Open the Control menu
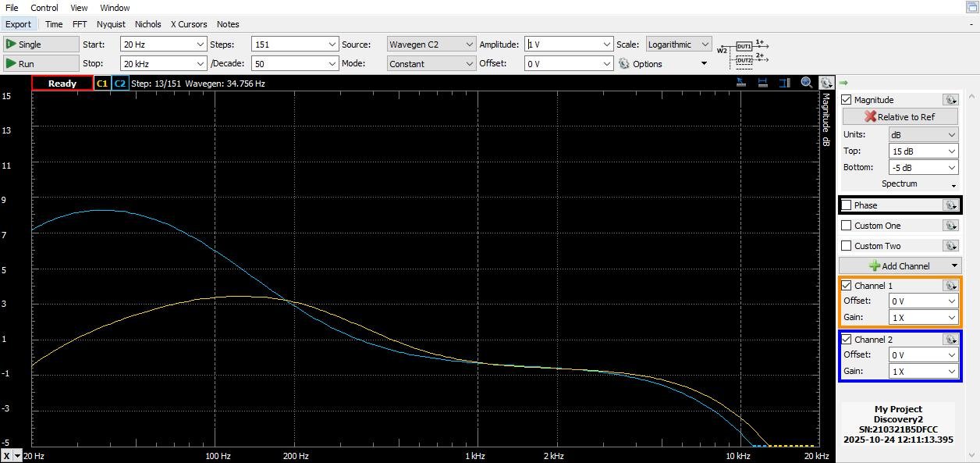980x463 pixels. coord(44,8)
